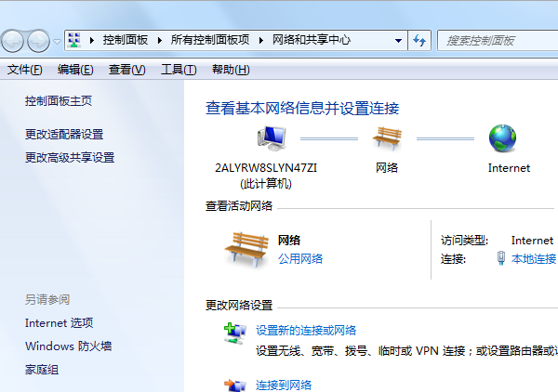Open the 查看(V) menu
Viewport: 558px width, 392px height.
[127, 70]
